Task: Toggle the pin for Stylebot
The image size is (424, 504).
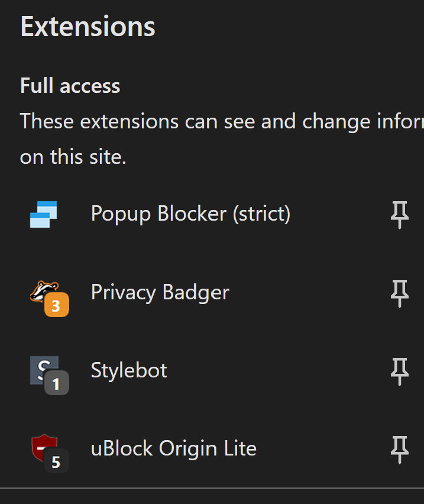Action: (400, 370)
